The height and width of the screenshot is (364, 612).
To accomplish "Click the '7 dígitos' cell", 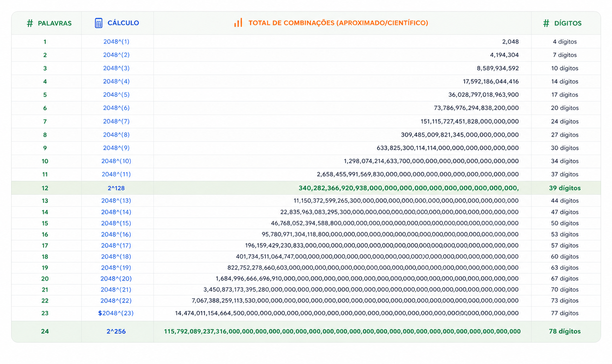I will [x=565, y=55].
